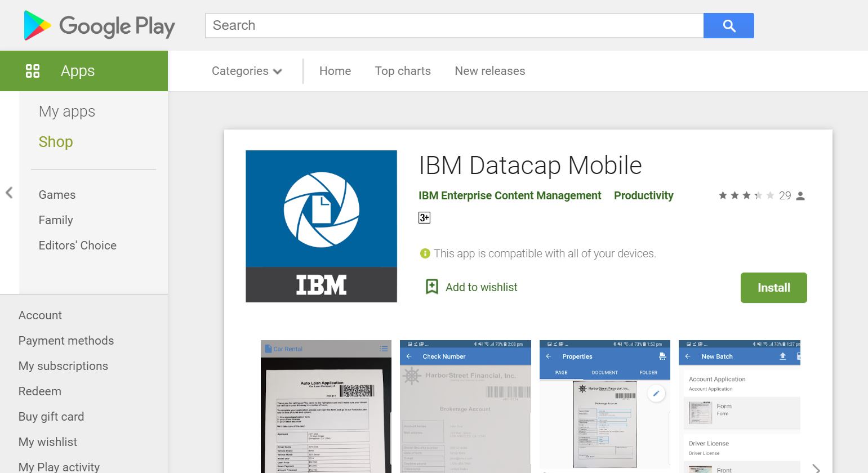Open My Play activity link

click(59, 467)
